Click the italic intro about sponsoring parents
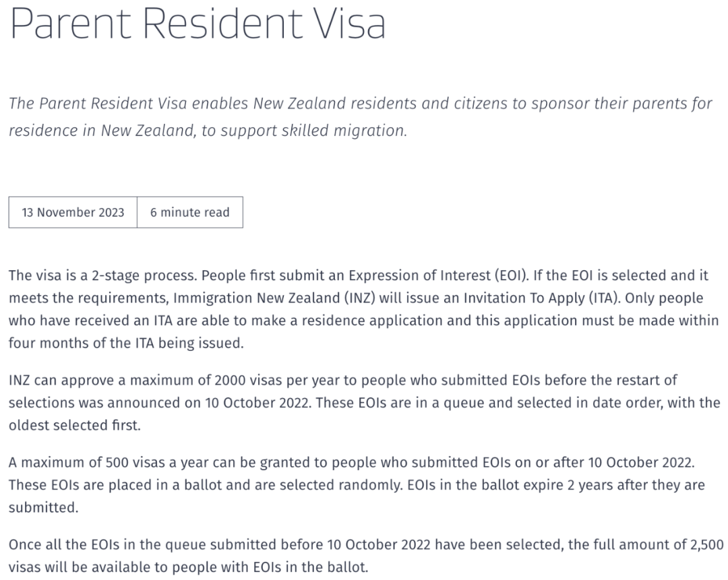 [x=360, y=117]
